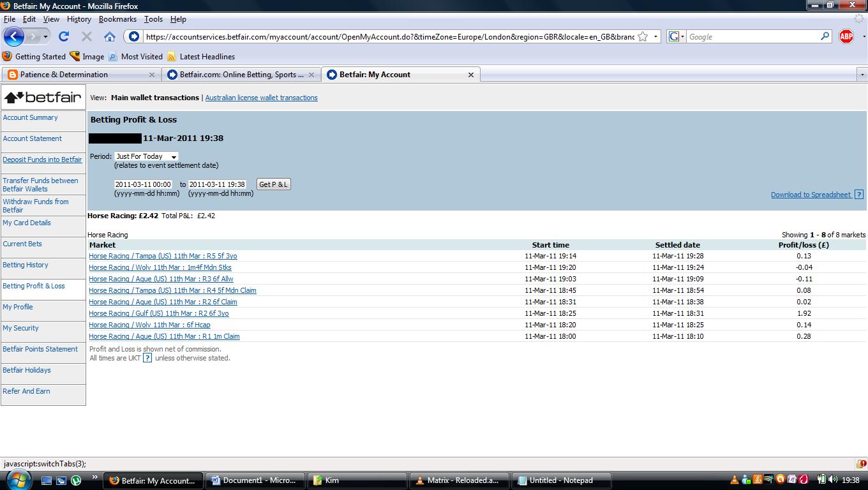Open the Tools menu

click(x=153, y=19)
